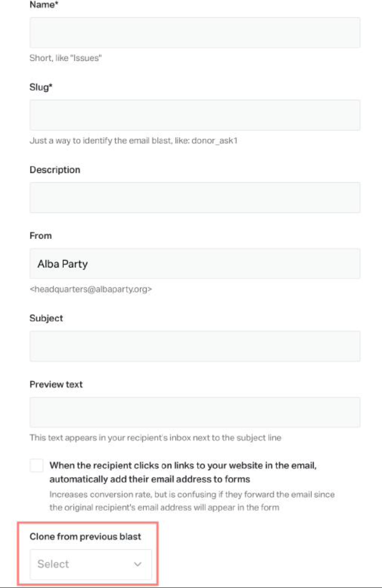The width and height of the screenshot is (382, 588).
Task: Enable the auto-add email address checkbox
Action: [x=37, y=466]
